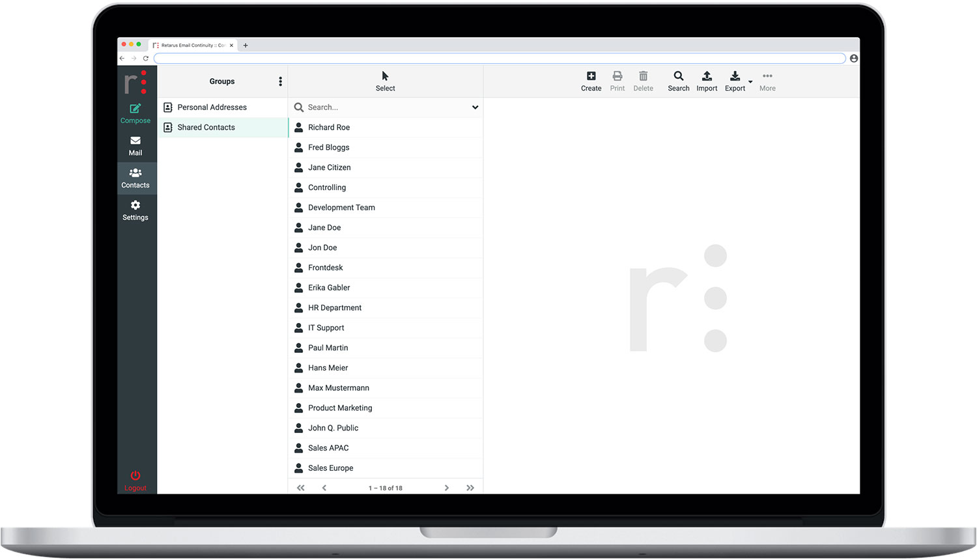977x560 pixels.
Task: Open HR Department contact
Action: (386, 308)
